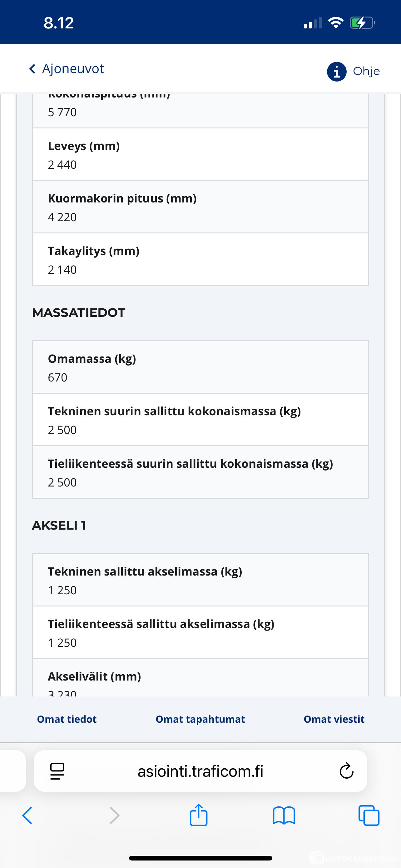Show open tabs in Safari

click(369, 816)
